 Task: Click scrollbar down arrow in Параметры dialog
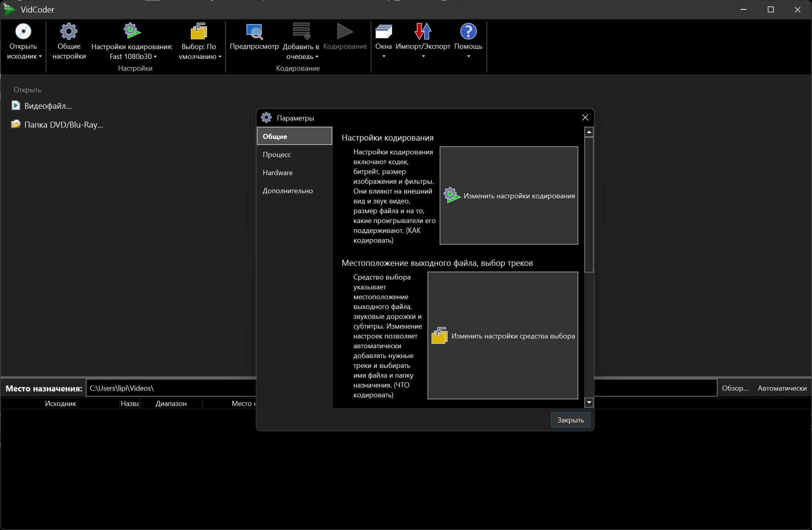pyautogui.click(x=589, y=402)
